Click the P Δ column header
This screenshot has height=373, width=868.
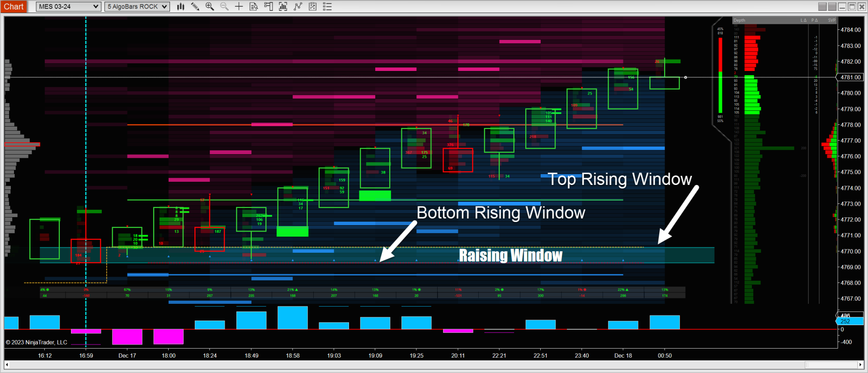815,20
